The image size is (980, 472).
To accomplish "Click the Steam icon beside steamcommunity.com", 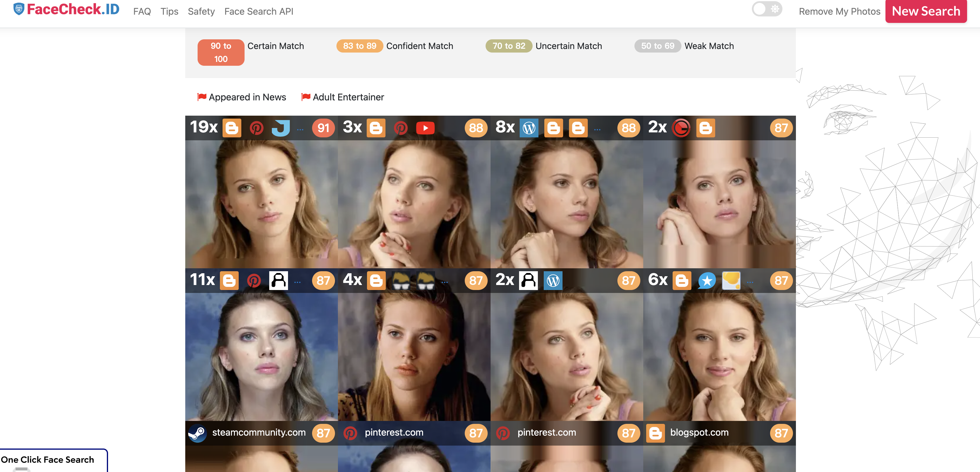I will click(198, 433).
